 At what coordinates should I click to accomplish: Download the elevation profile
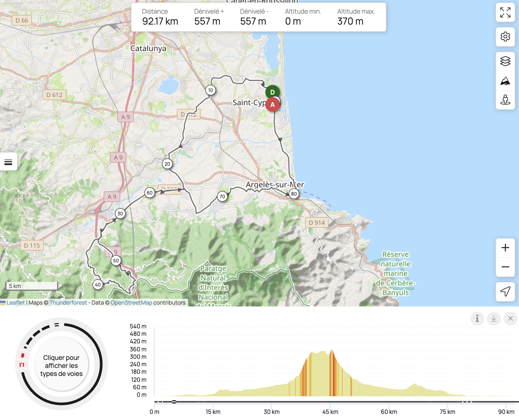point(494,318)
